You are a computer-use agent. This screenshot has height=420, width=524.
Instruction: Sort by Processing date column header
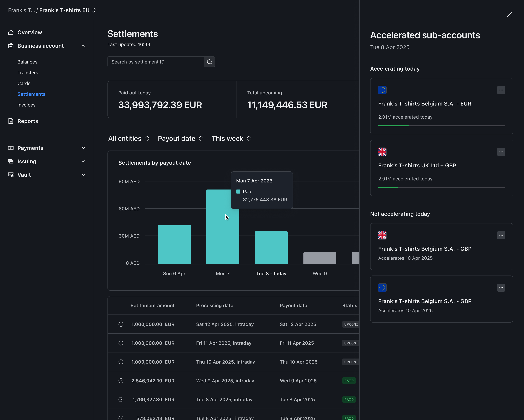[x=215, y=306]
